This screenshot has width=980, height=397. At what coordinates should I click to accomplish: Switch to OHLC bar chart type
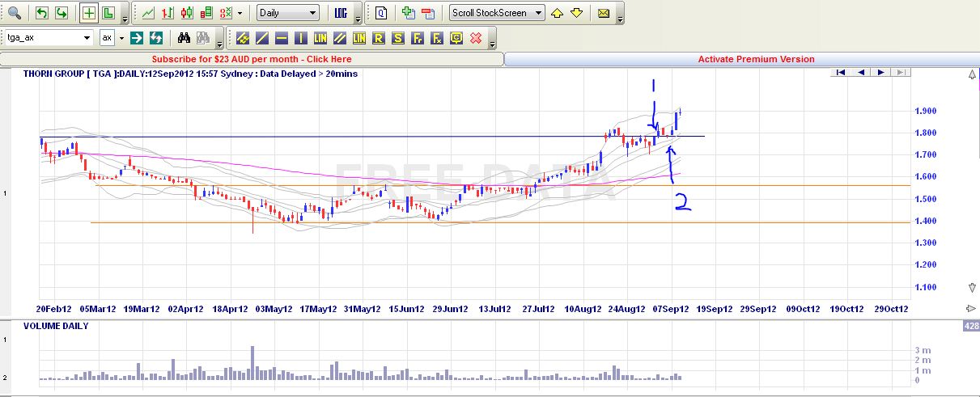168,13
